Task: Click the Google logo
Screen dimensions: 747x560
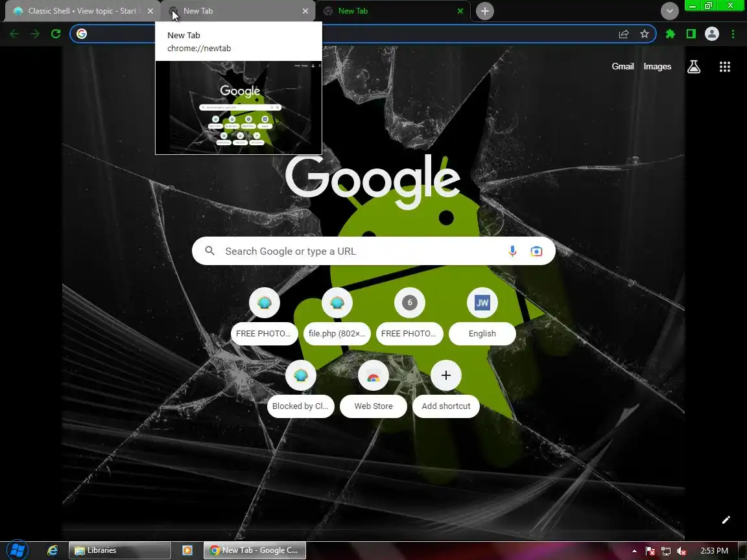Action: coord(373,182)
